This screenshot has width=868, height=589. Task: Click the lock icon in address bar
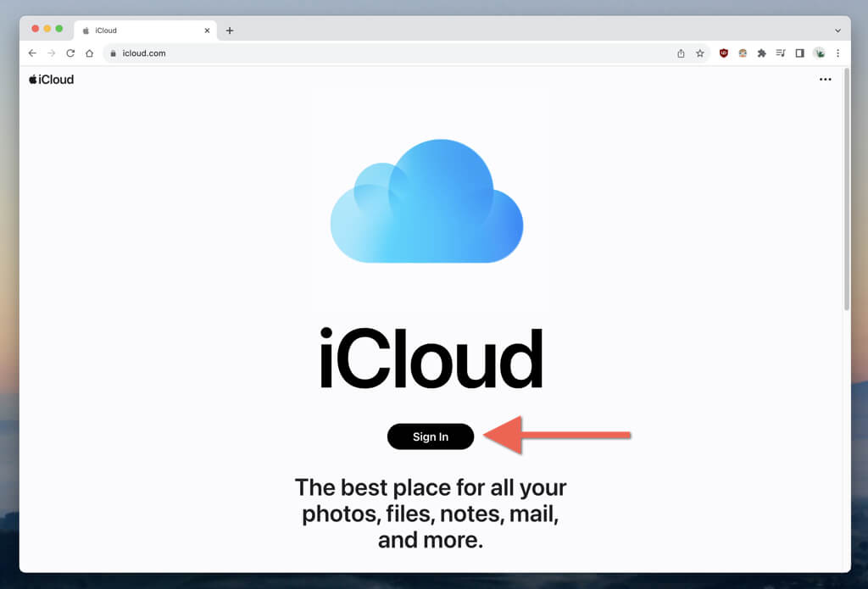pyautogui.click(x=113, y=53)
